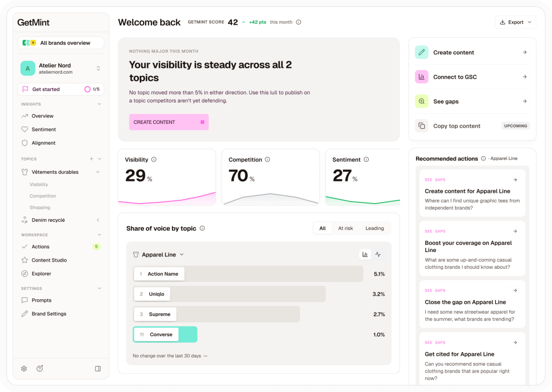Open the Connect to GSC card
The image size is (552, 392).
(x=472, y=77)
